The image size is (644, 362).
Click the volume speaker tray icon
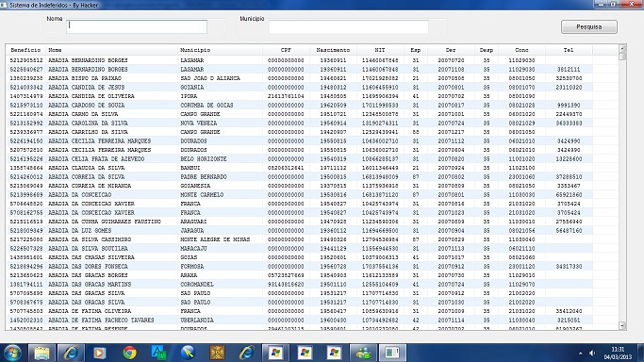click(592, 353)
